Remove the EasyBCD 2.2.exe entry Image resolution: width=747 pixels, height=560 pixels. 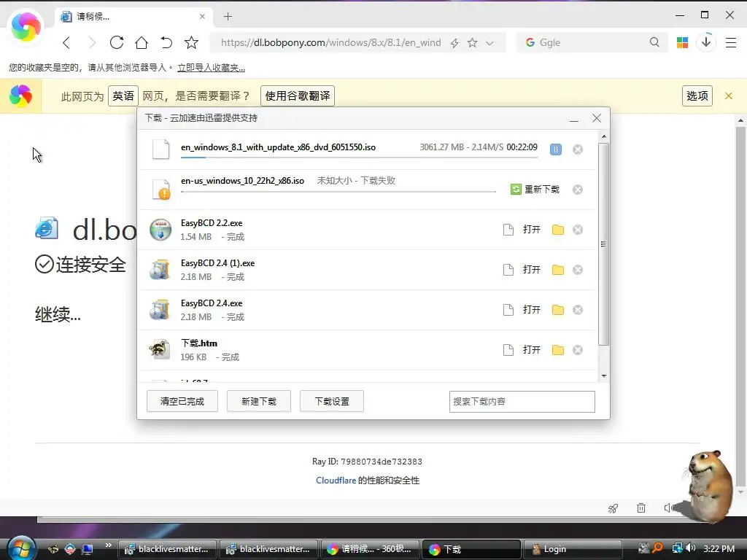[578, 230]
